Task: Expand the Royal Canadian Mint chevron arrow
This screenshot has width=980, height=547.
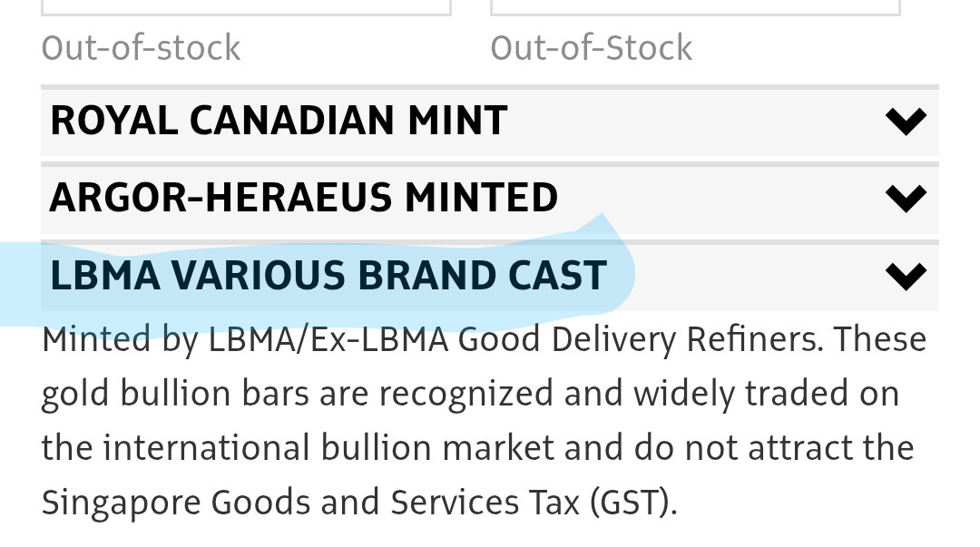Action: [906, 121]
